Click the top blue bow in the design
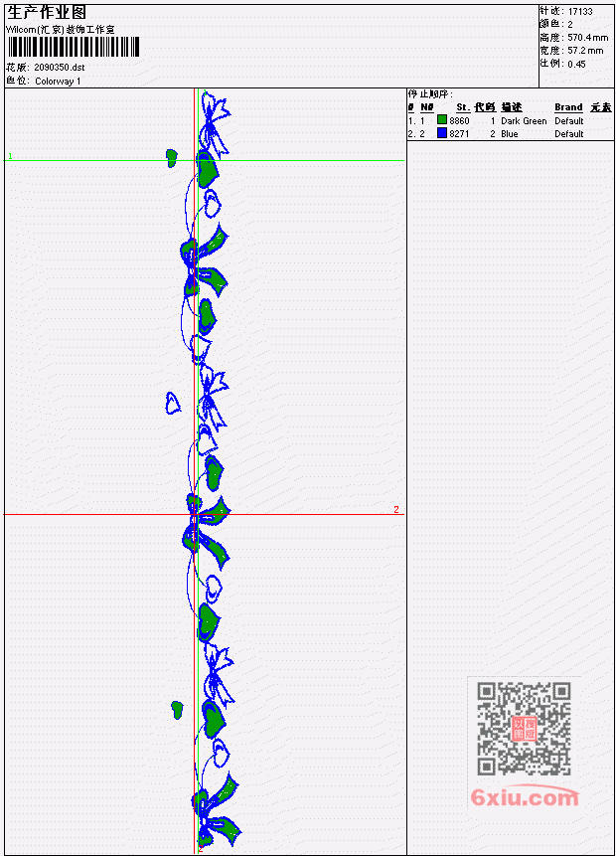This screenshot has height=856, width=616. click(214, 124)
